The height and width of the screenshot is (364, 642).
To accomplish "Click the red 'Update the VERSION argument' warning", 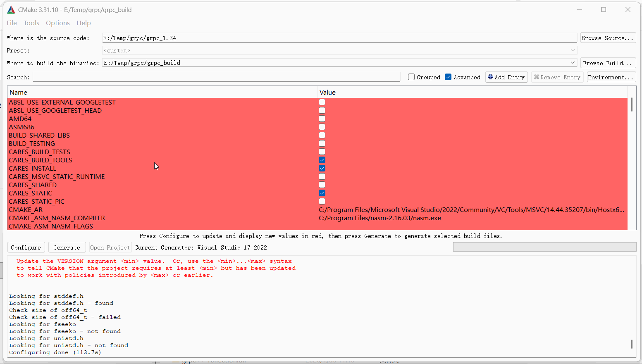I will tap(156, 268).
